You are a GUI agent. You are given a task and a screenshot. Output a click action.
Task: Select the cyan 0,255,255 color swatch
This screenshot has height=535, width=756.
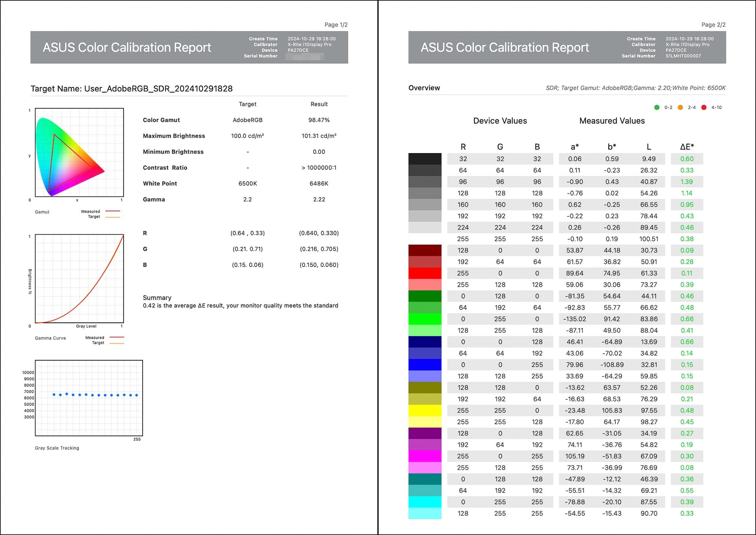[424, 502]
